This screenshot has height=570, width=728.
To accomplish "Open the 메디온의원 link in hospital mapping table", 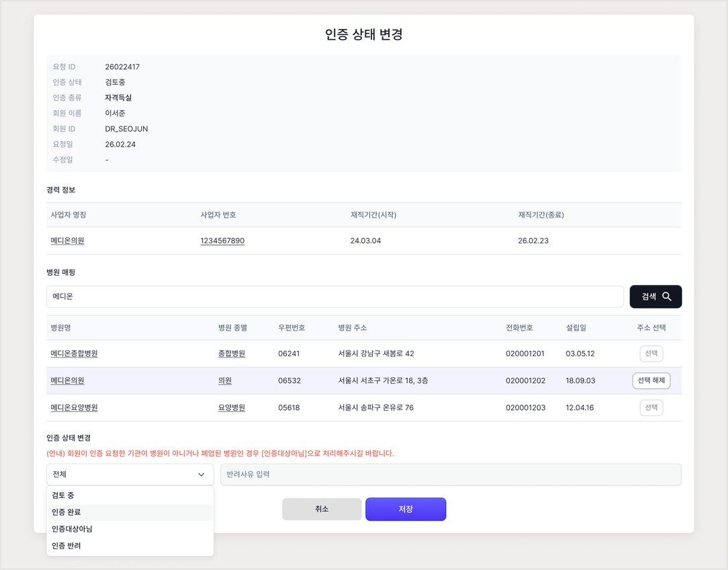I will click(67, 380).
